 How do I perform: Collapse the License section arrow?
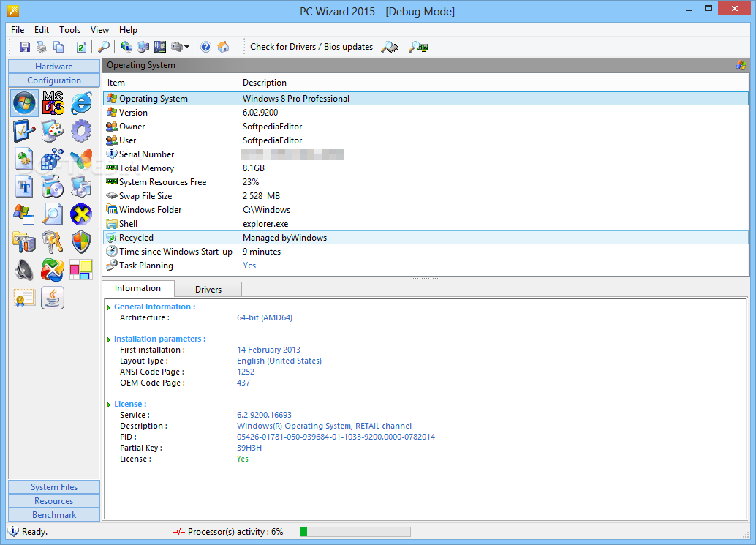pyautogui.click(x=109, y=405)
